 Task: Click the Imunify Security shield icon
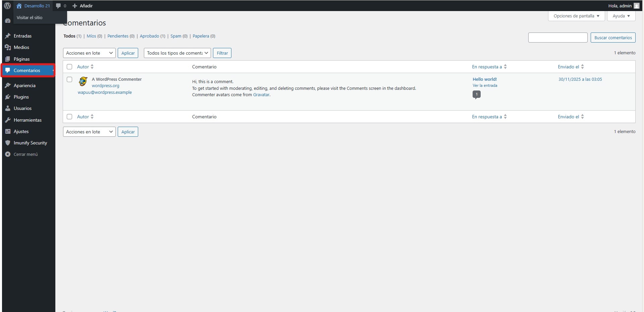click(8, 143)
